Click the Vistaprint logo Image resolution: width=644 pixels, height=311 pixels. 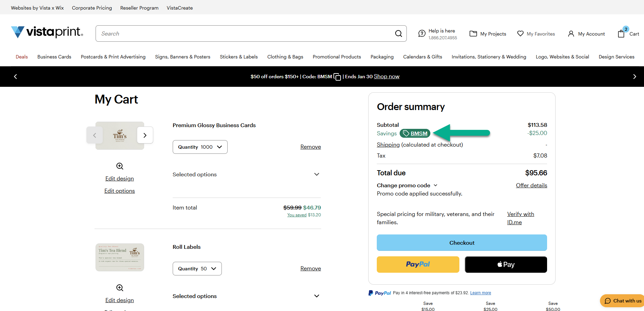tap(47, 32)
